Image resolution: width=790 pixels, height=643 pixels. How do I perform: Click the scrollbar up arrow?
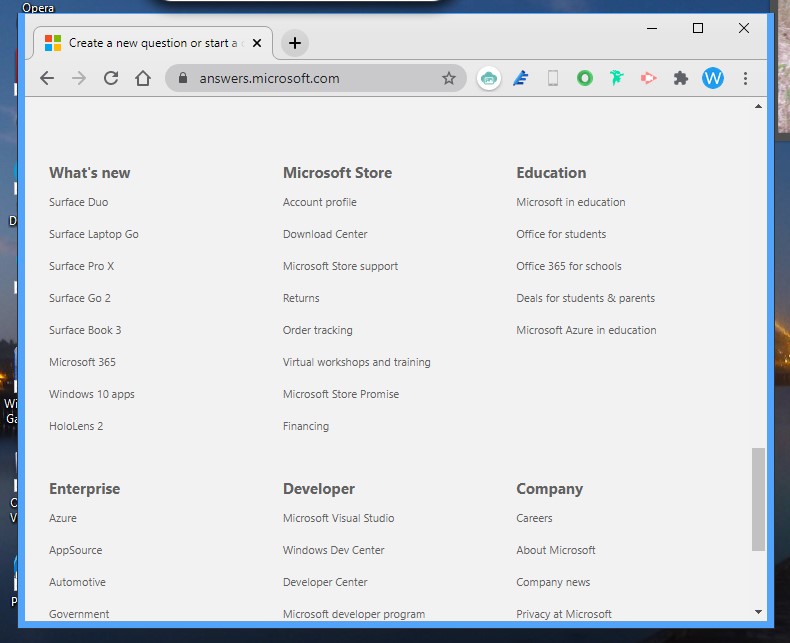[758, 106]
